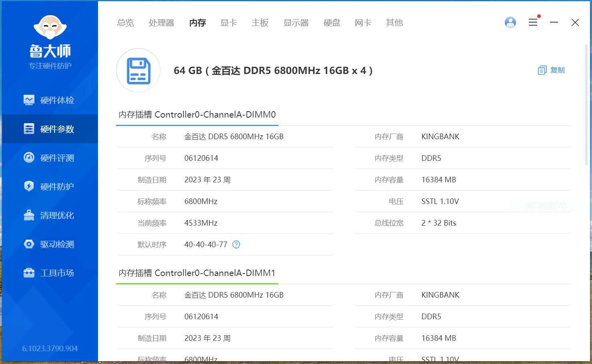Switch to the 网卡 network card tab

pyautogui.click(x=363, y=23)
